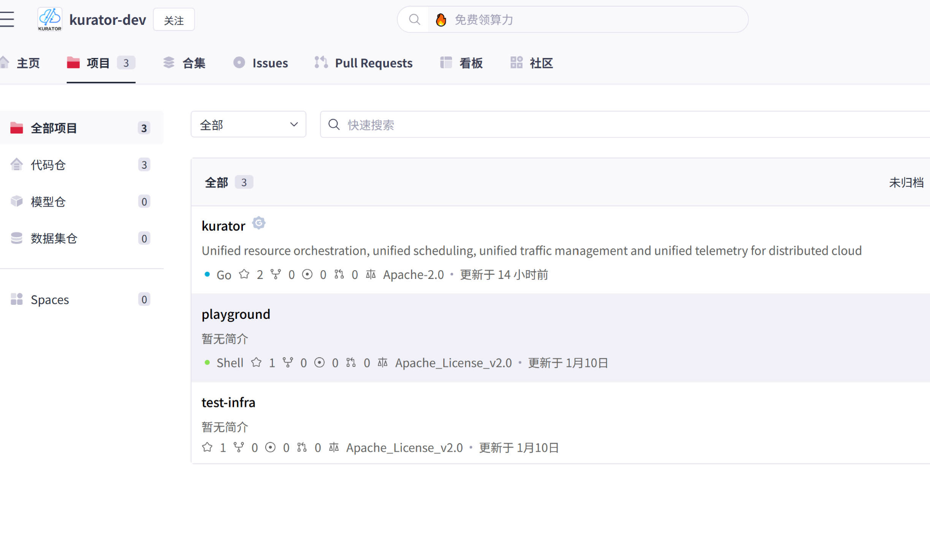Viewport: 930px width, 560px height.
Task: Click the fork icon on playground row
Action: point(288,362)
